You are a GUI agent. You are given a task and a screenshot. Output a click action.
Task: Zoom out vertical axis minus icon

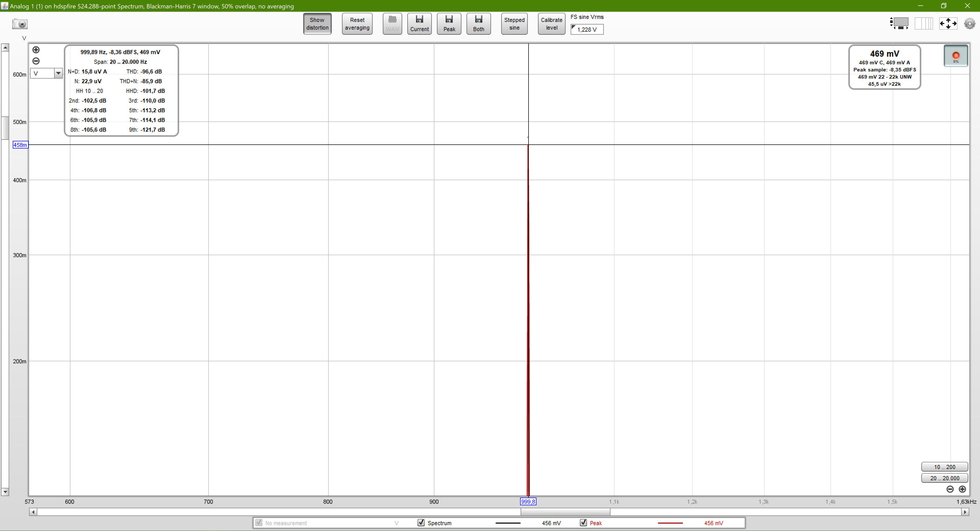pyautogui.click(x=36, y=61)
